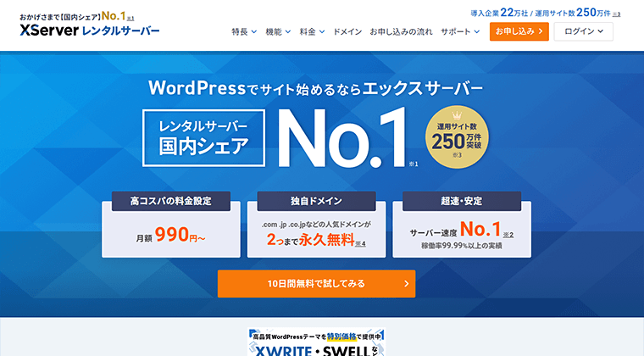
Task: Click the 2つまで永久無料 text
Action: coord(310,239)
